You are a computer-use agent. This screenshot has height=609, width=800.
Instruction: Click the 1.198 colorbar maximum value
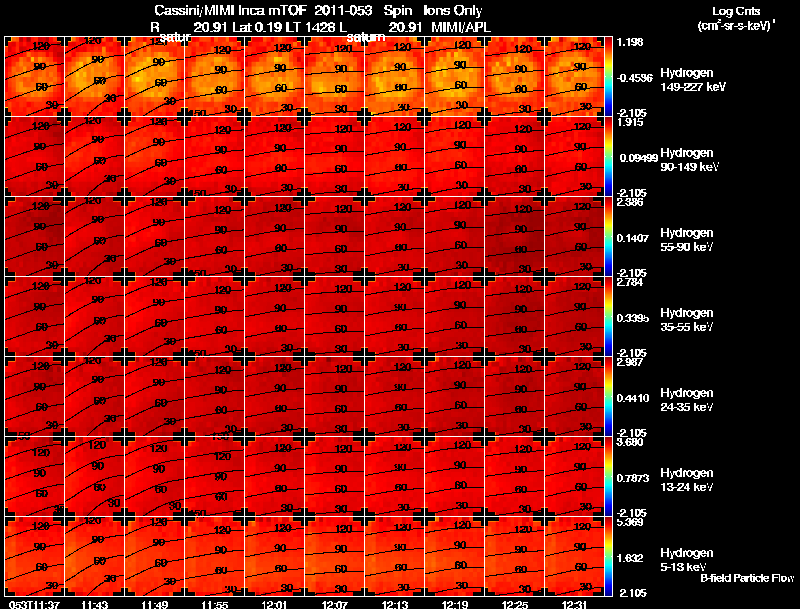pos(630,42)
